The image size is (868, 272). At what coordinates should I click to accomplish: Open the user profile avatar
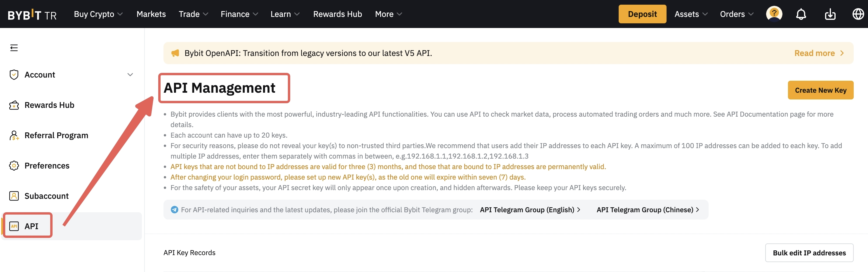tap(774, 14)
